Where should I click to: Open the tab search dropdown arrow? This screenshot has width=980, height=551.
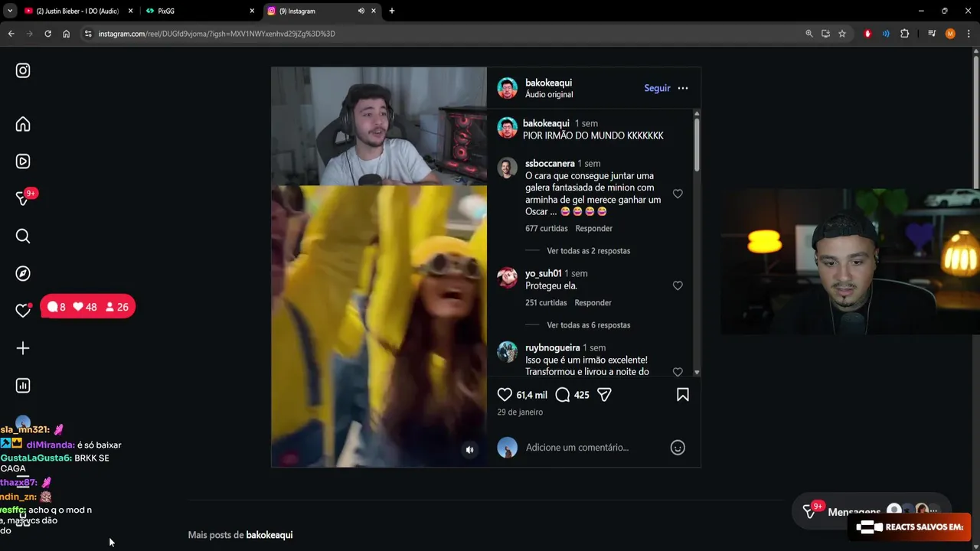[9, 11]
